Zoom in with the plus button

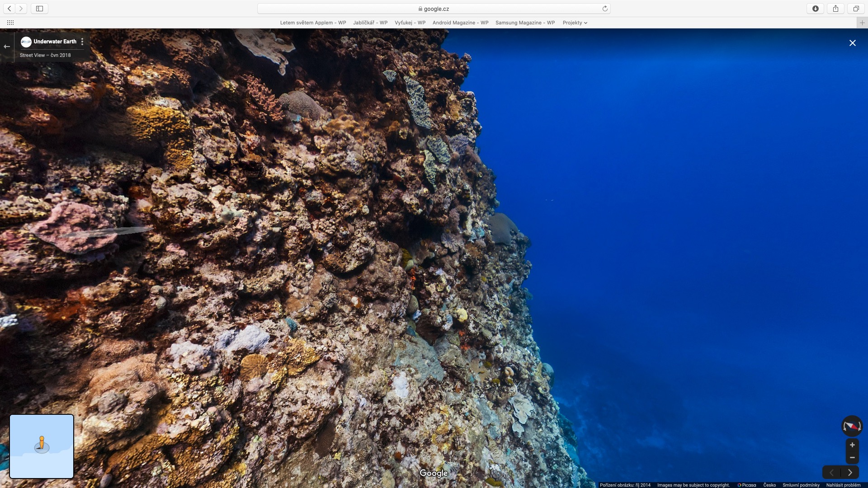tap(852, 445)
